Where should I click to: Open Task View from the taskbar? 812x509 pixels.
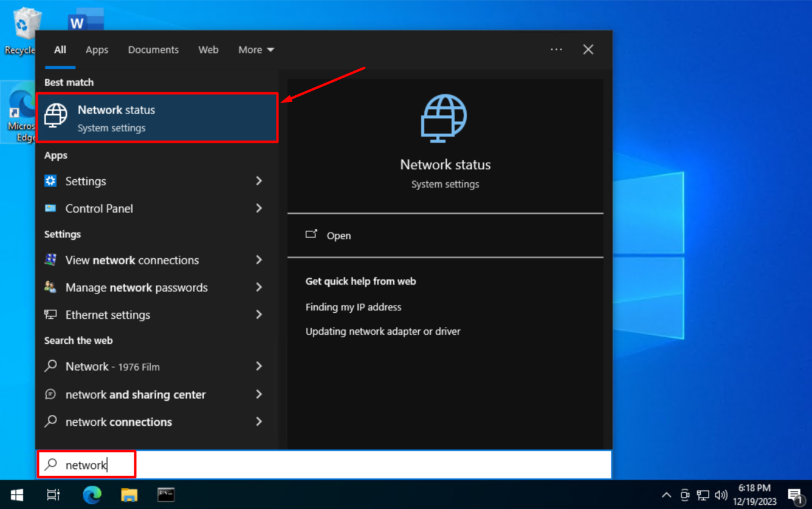pos(53,494)
